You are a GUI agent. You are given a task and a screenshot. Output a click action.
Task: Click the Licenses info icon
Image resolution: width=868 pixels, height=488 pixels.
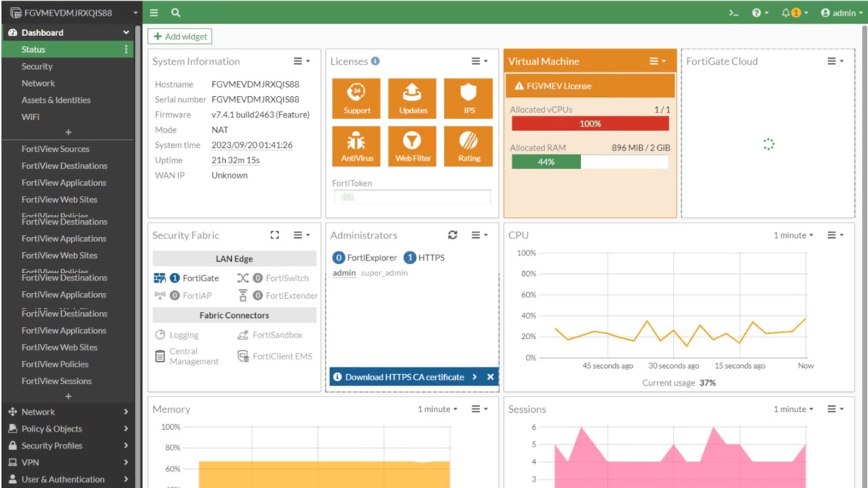coord(375,61)
